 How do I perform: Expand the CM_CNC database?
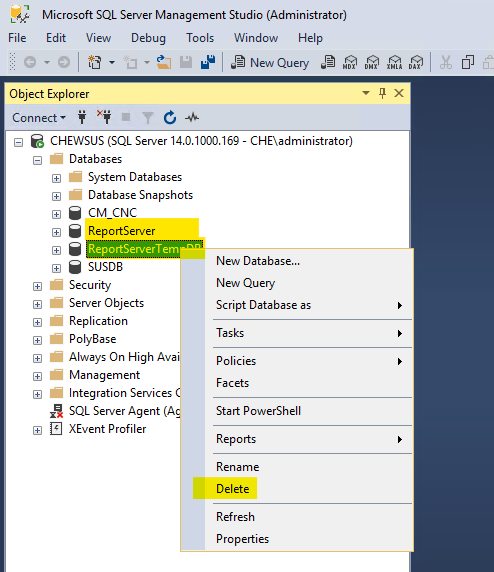pyautogui.click(x=56, y=214)
